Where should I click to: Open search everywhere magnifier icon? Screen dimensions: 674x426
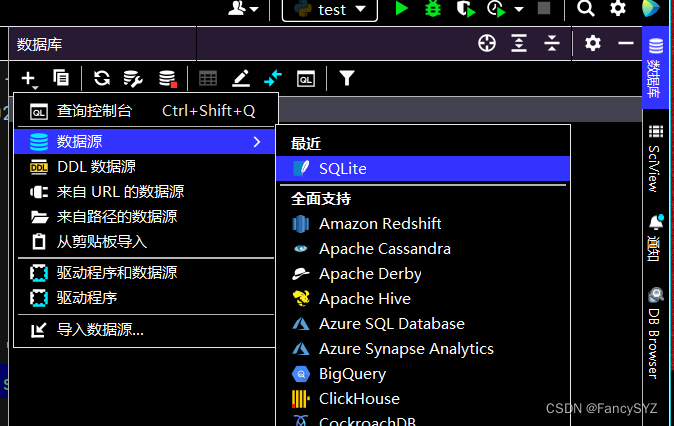(x=585, y=8)
